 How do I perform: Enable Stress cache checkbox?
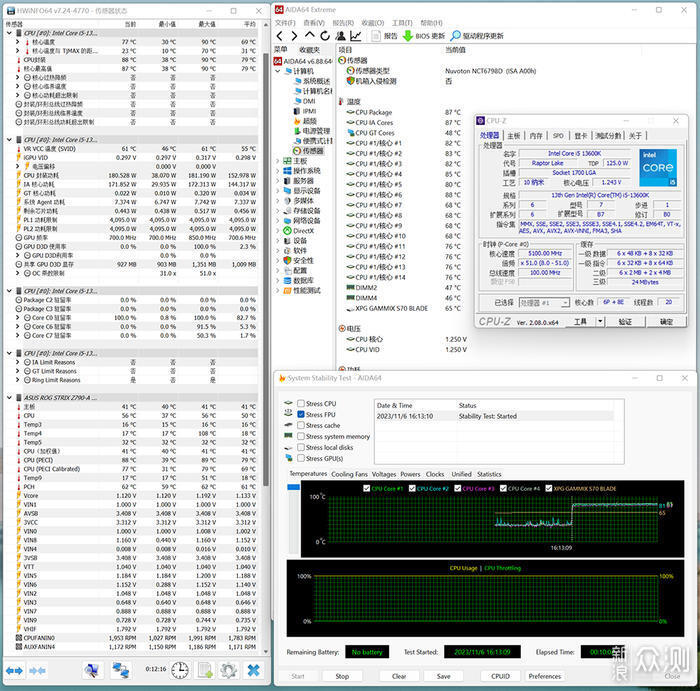click(301, 425)
